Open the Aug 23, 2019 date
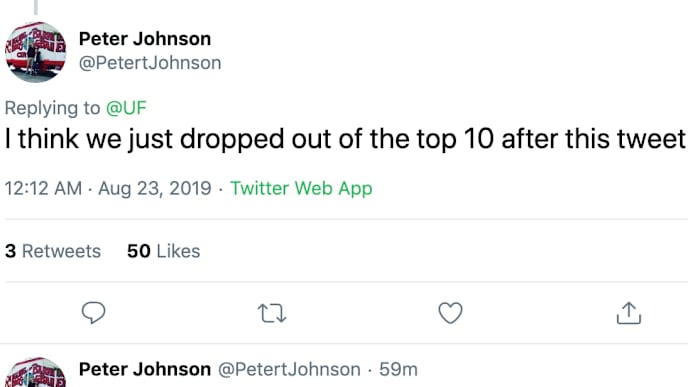 point(155,188)
